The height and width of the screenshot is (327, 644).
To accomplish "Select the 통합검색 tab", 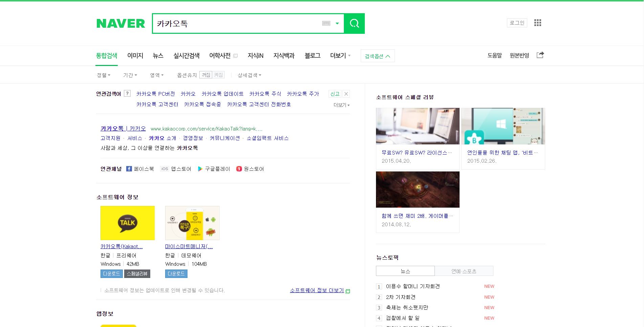I will 107,55.
